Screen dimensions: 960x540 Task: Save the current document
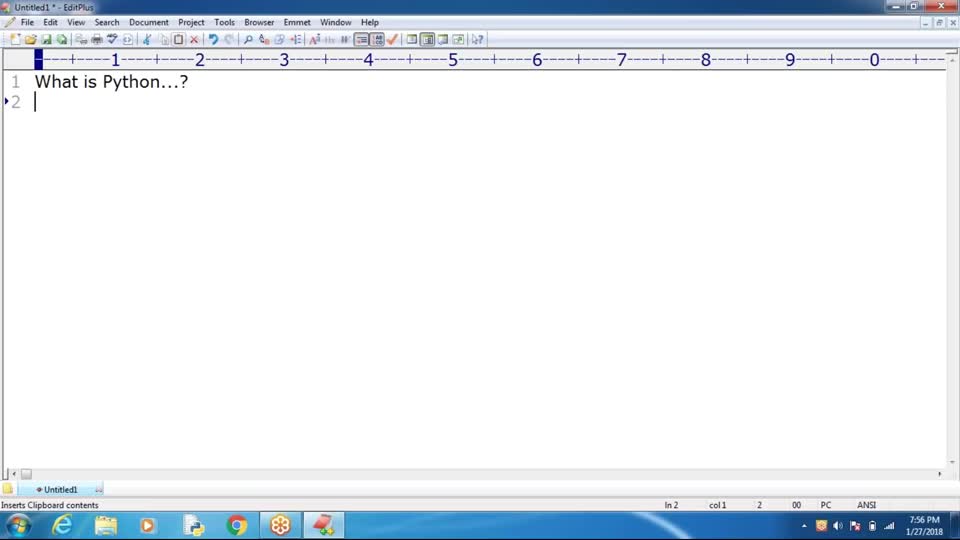click(x=47, y=40)
